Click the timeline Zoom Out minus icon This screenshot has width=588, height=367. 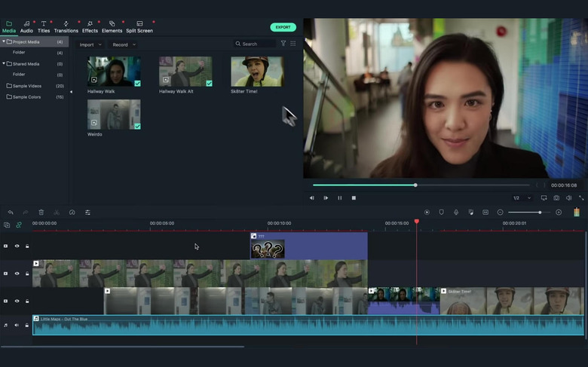point(500,213)
